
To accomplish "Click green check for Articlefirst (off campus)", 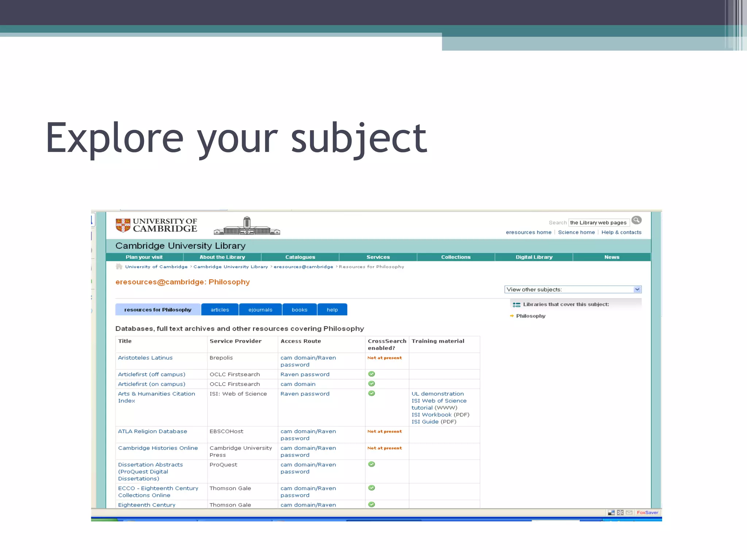I will pyautogui.click(x=371, y=374).
